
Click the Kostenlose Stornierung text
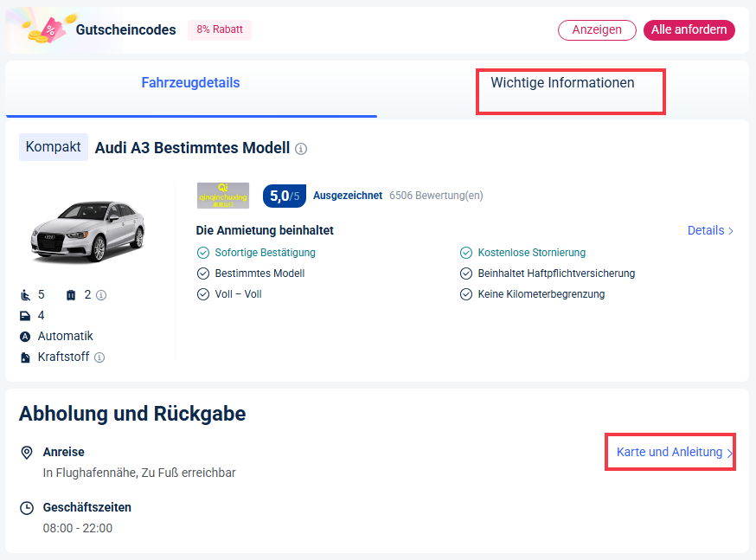532,253
